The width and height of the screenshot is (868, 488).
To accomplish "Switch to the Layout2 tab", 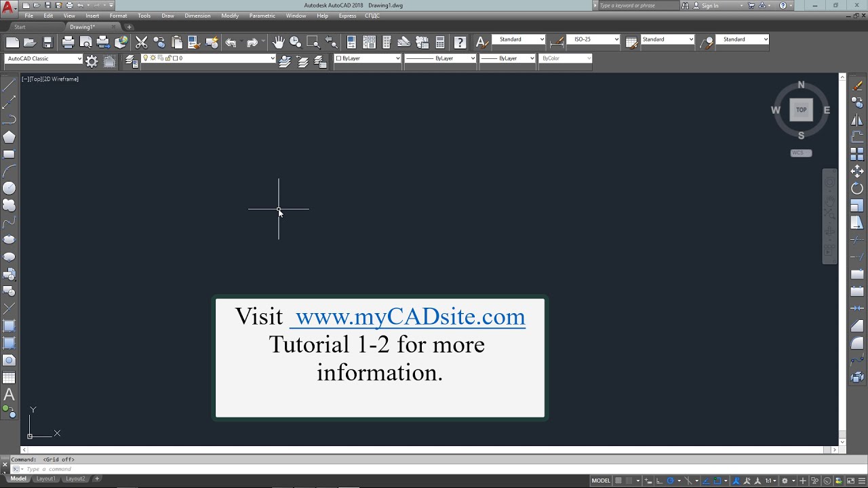I will (x=75, y=479).
